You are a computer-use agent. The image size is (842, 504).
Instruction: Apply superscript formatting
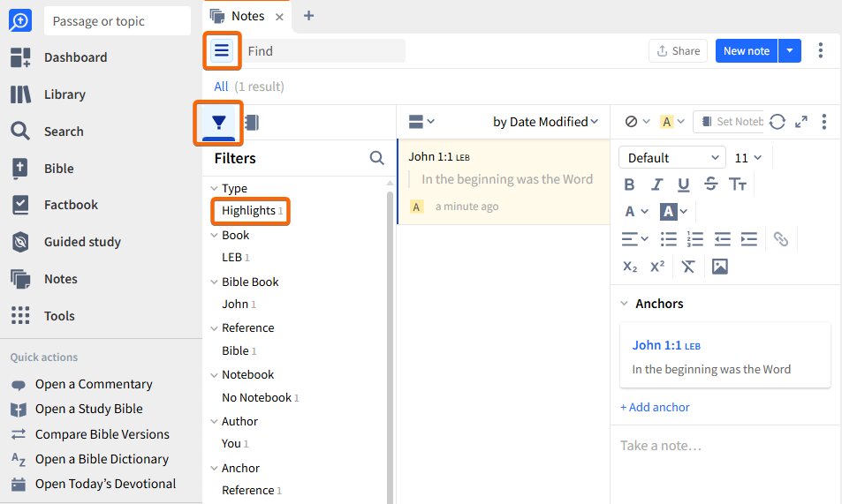tap(657, 267)
